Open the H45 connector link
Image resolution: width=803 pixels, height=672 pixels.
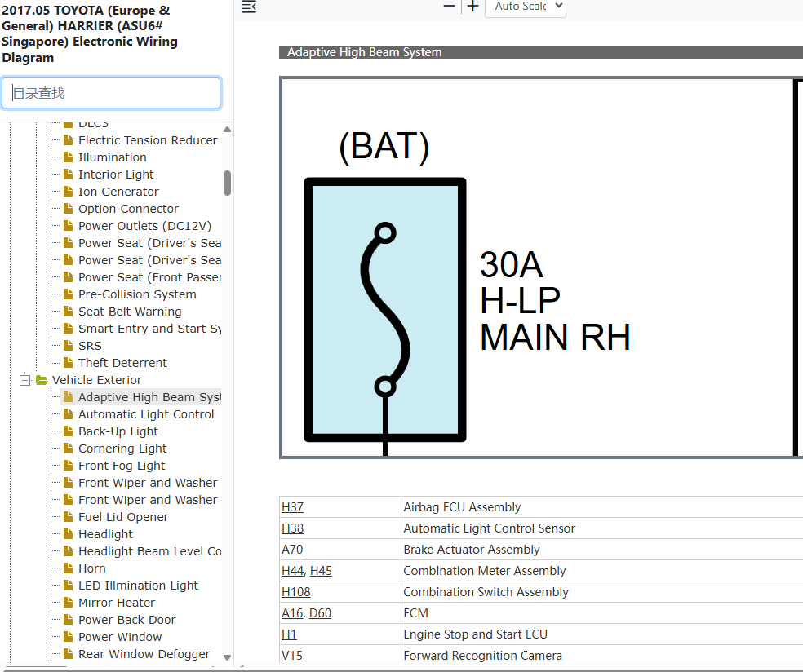click(321, 571)
